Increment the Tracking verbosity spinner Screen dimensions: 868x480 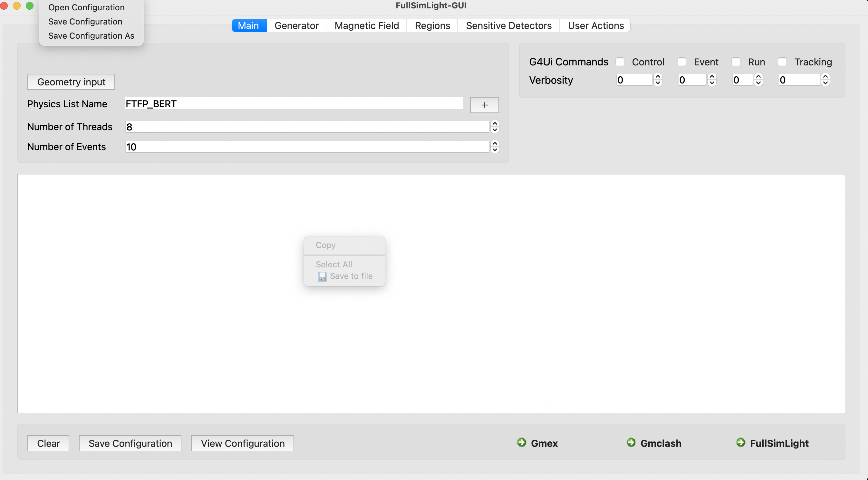[x=825, y=77]
